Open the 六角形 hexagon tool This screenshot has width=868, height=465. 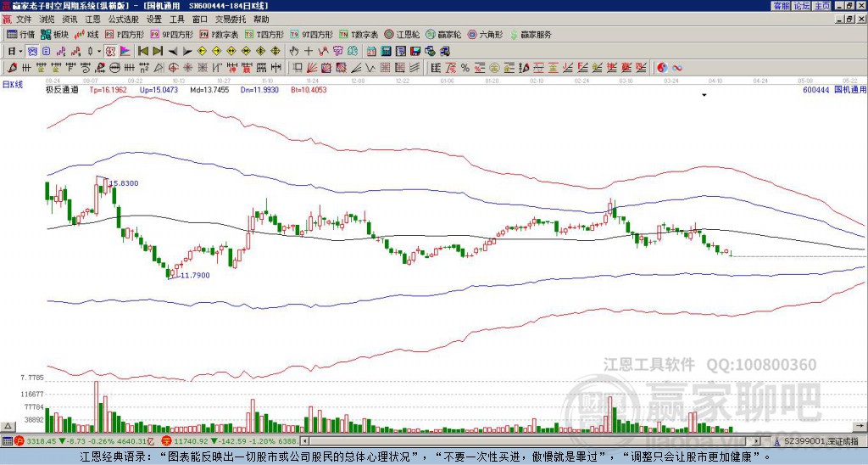486,34
